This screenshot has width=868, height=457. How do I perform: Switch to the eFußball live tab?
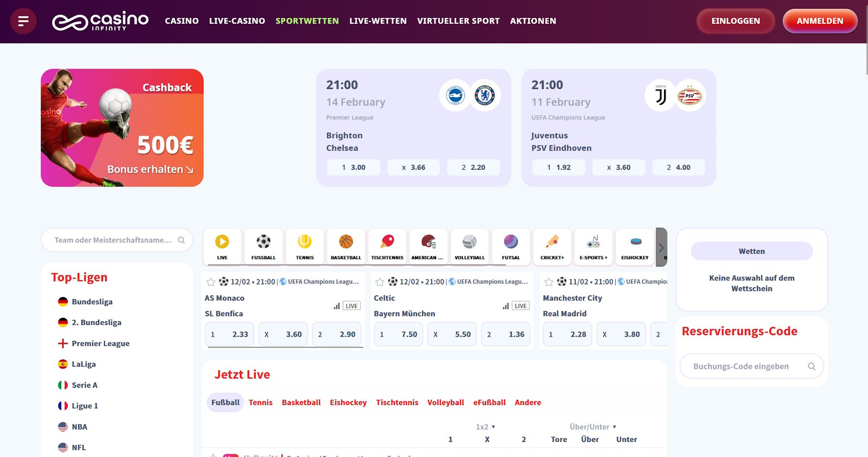(x=489, y=403)
